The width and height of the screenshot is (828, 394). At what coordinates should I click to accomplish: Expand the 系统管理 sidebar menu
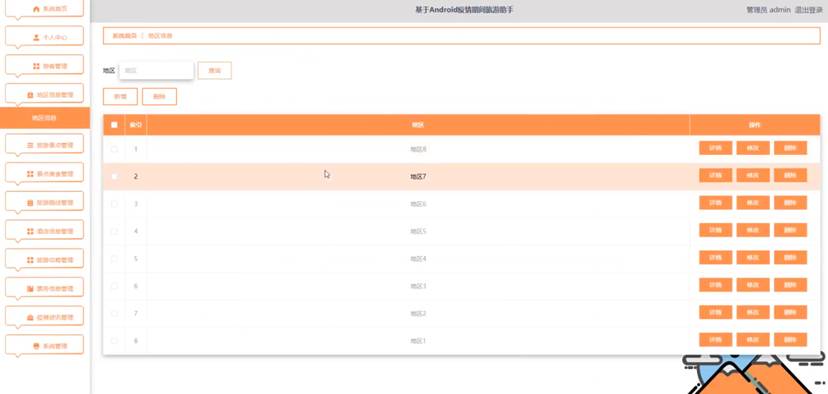pyautogui.click(x=44, y=345)
